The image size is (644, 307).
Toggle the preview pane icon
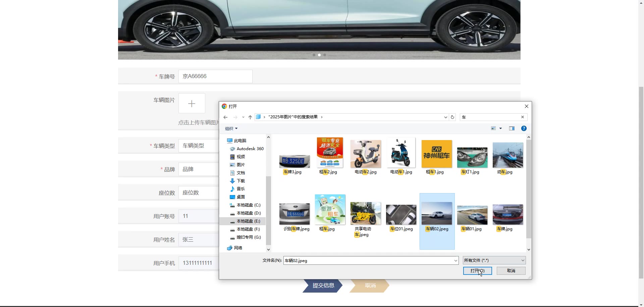pyautogui.click(x=512, y=128)
